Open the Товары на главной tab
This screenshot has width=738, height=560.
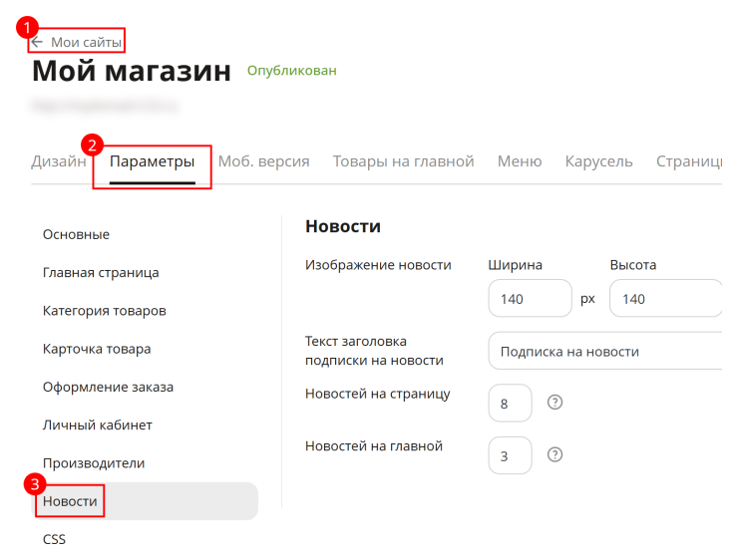coord(403,161)
